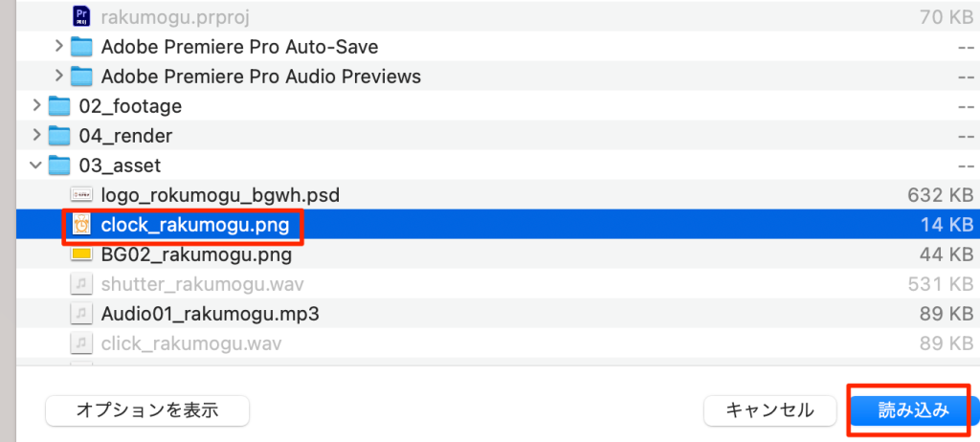Expand the Adobe Premiere Pro Audio Previews folder

59,76
